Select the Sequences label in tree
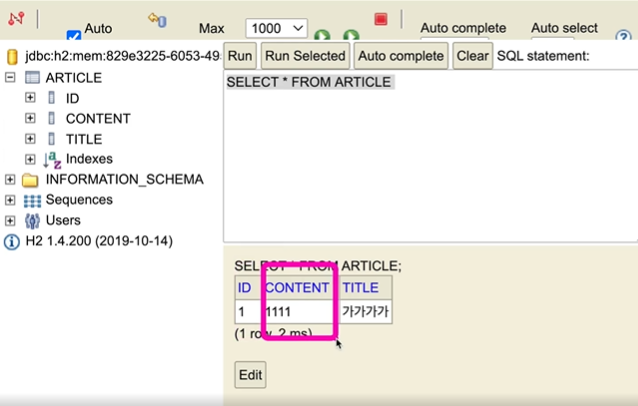 (79, 200)
